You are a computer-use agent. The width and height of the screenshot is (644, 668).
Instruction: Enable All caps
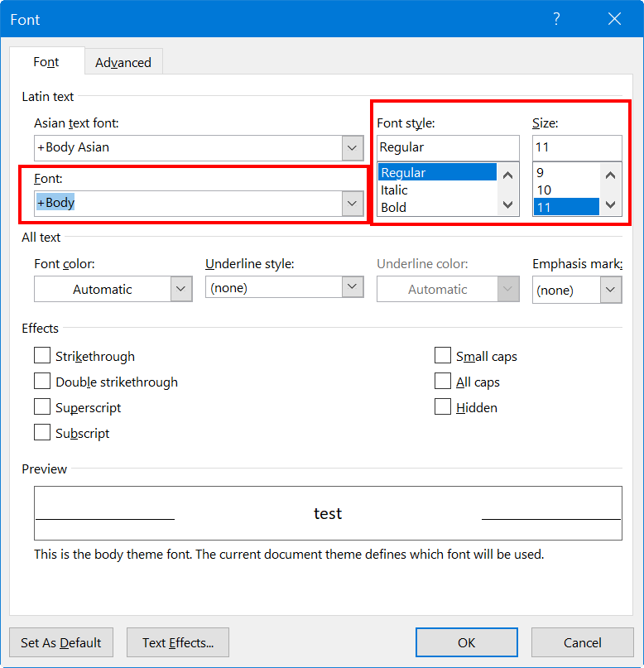[x=443, y=382]
